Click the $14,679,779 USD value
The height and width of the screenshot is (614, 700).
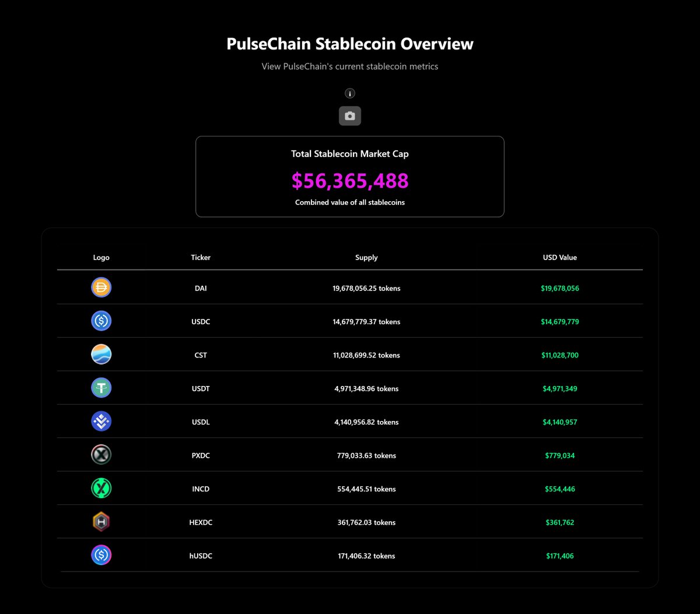(x=560, y=321)
